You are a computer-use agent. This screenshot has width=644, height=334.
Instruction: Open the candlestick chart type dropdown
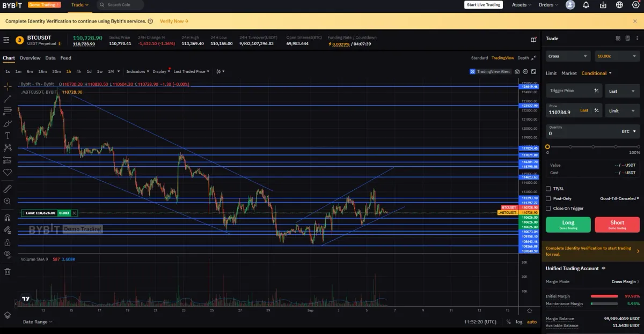click(x=221, y=71)
